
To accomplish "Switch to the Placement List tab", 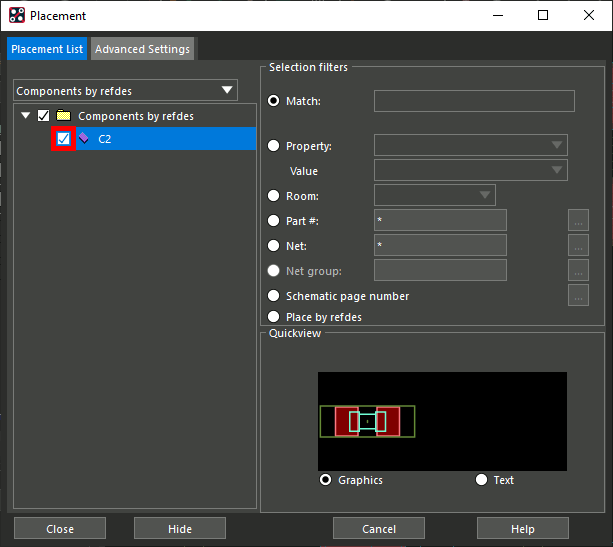I will click(x=47, y=49).
